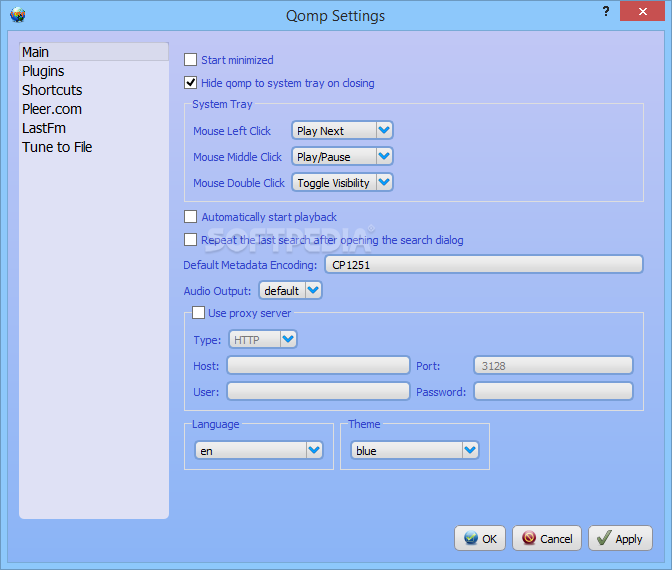This screenshot has height=570, width=672.
Task: Click the proxy User input field
Action: [x=318, y=391]
